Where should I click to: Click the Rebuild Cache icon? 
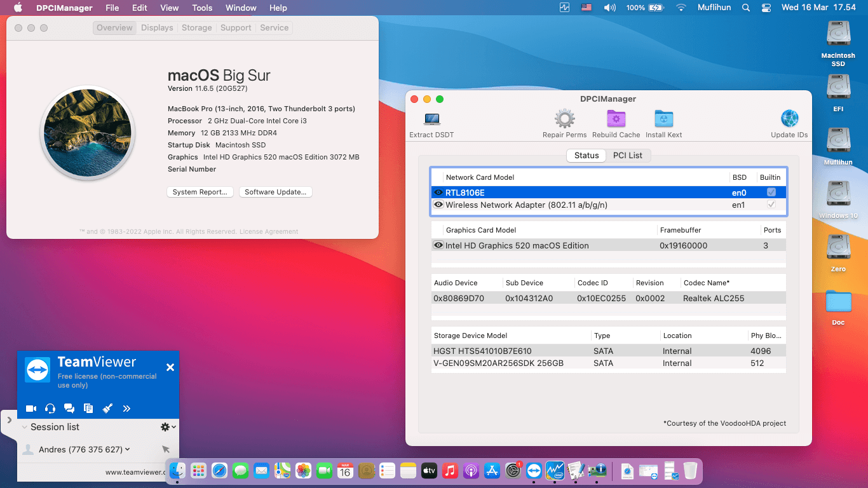coord(616,119)
